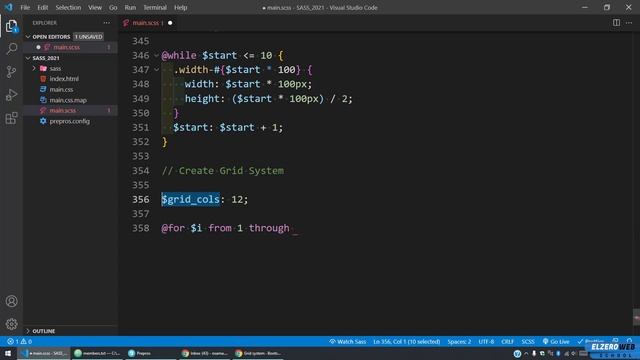Open the File menu

click(x=25, y=7)
